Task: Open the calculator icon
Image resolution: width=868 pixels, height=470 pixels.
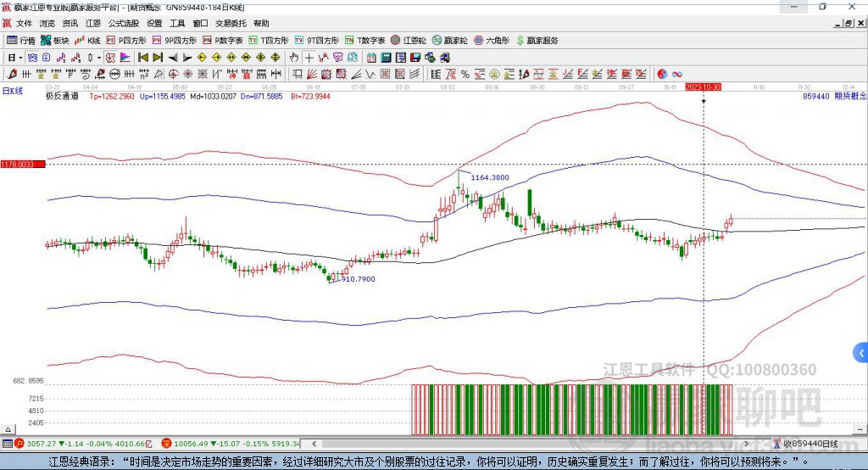Action: click(387, 58)
